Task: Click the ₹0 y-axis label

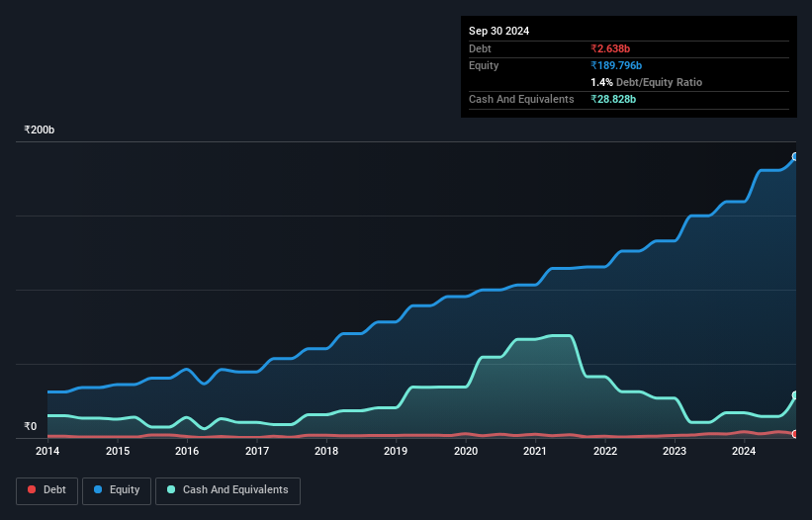Action: click(x=30, y=426)
